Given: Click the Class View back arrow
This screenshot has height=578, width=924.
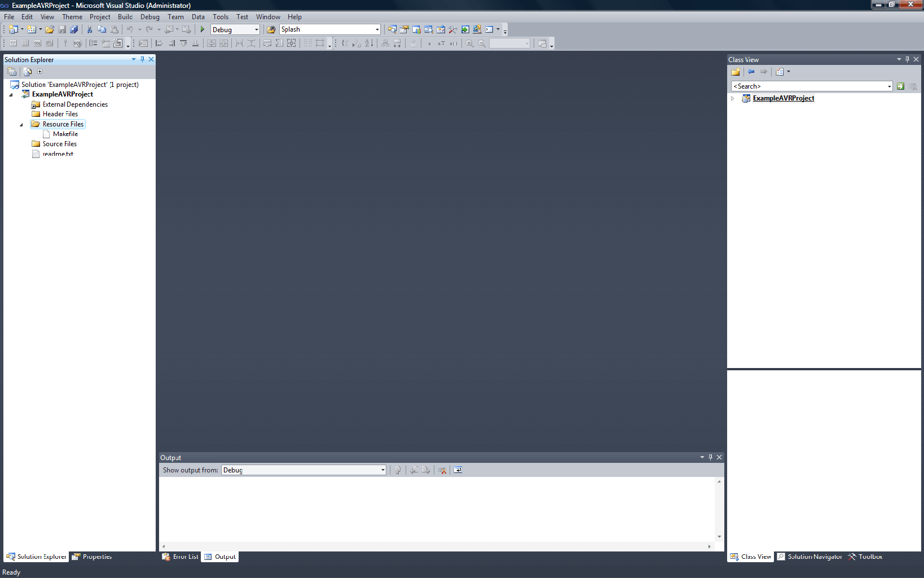Looking at the screenshot, I should pyautogui.click(x=751, y=72).
